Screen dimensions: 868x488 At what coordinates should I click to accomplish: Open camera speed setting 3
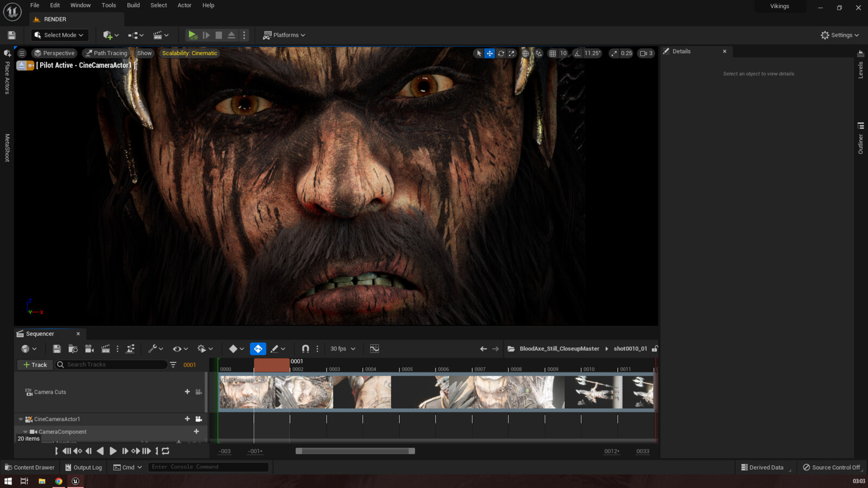[646, 53]
